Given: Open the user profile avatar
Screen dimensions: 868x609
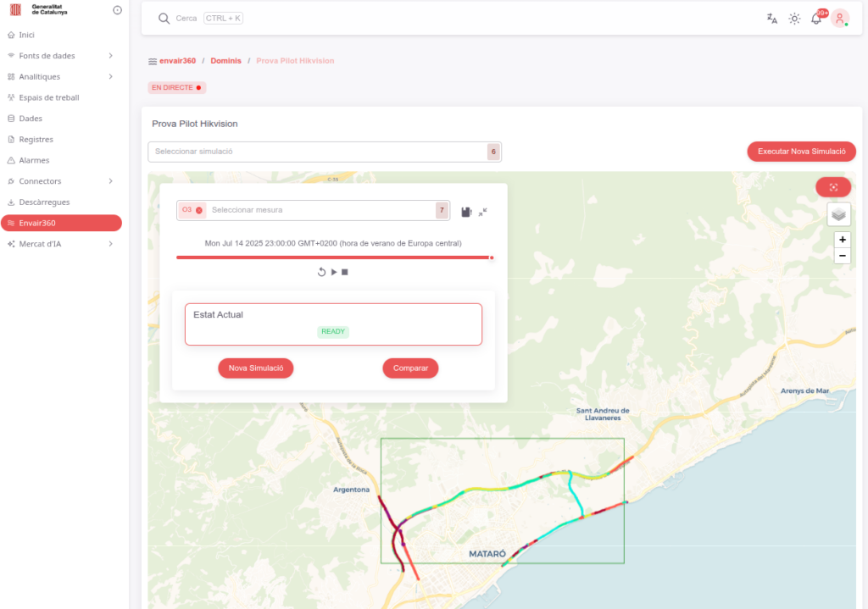Looking at the screenshot, I should pyautogui.click(x=840, y=19).
